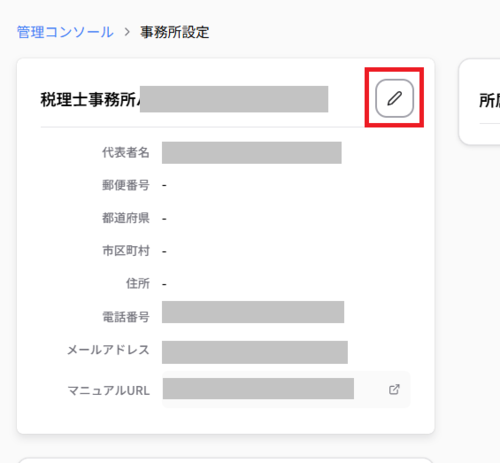
Task: Go back to 管理コンソール breadcrumb link
Action: pyautogui.click(x=65, y=32)
